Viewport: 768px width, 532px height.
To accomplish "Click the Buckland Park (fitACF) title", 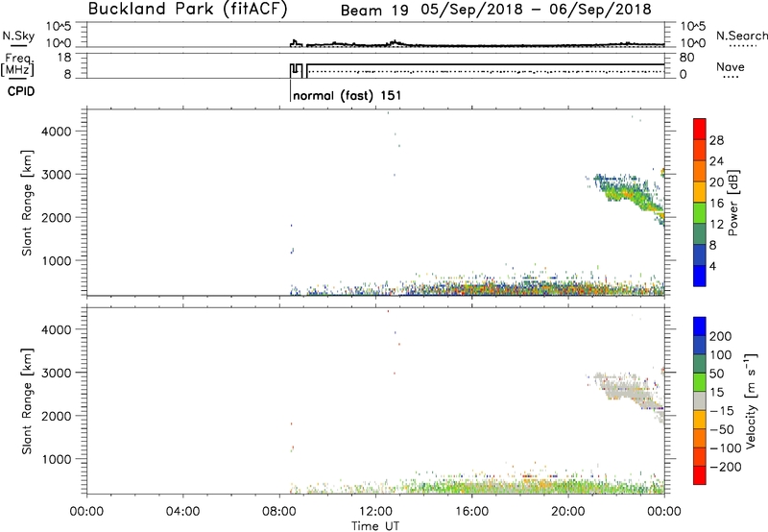I will pyautogui.click(x=187, y=10).
